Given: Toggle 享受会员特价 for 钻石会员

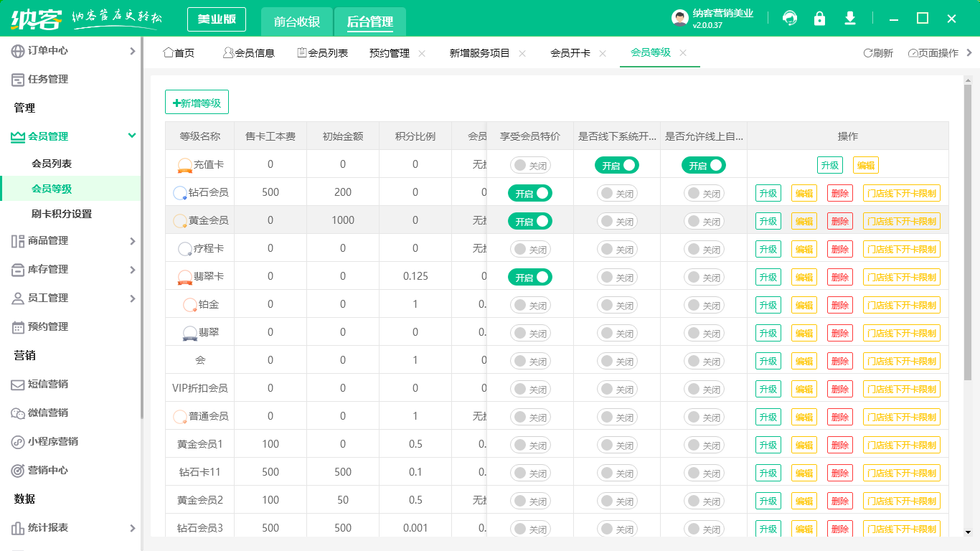Looking at the screenshot, I should coord(530,193).
